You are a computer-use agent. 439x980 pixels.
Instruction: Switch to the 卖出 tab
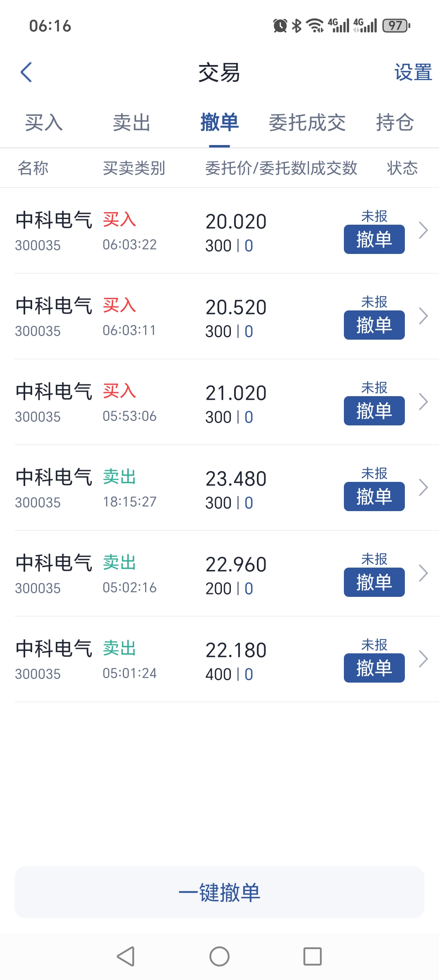[132, 123]
